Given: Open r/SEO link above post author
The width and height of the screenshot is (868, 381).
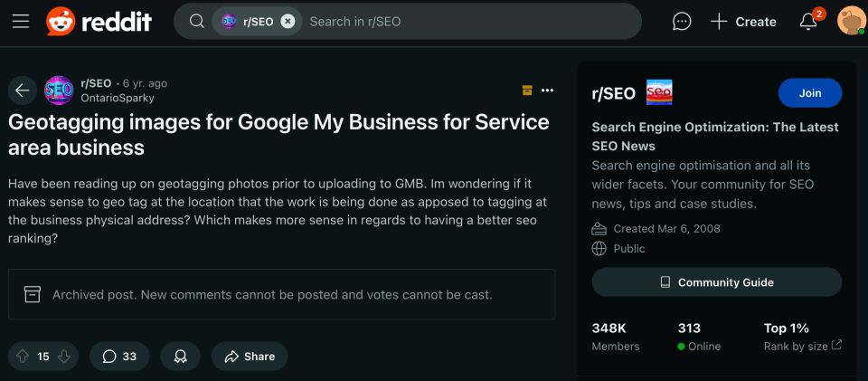Looking at the screenshot, I should click(96, 83).
